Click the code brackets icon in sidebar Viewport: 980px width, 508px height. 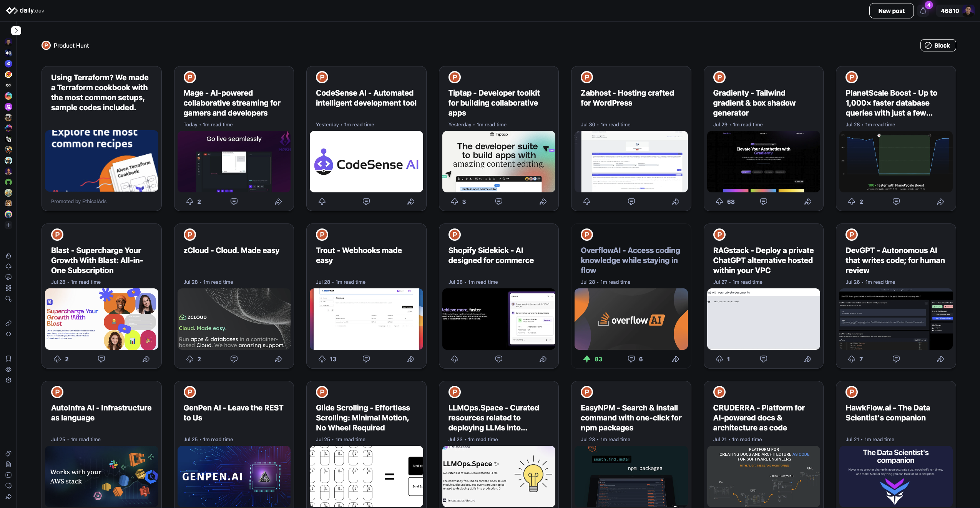click(x=8, y=334)
